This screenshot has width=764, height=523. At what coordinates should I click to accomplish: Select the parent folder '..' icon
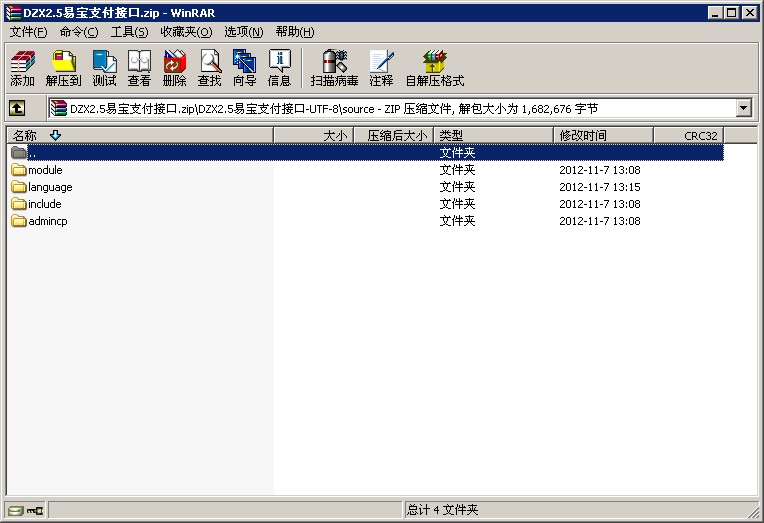[x=19, y=153]
